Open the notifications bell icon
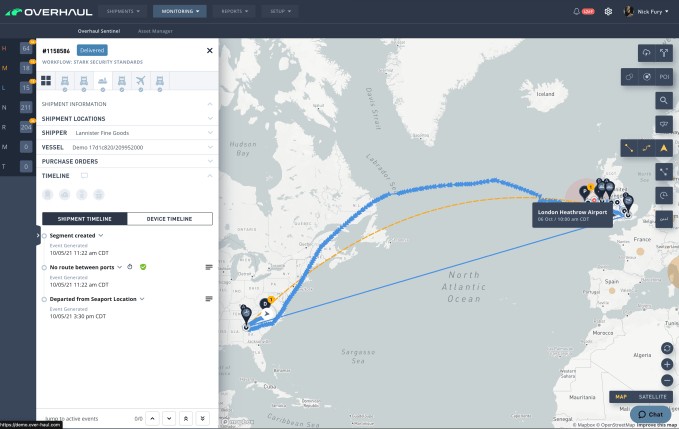This screenshot has width=679, height=429. [576, 12]
